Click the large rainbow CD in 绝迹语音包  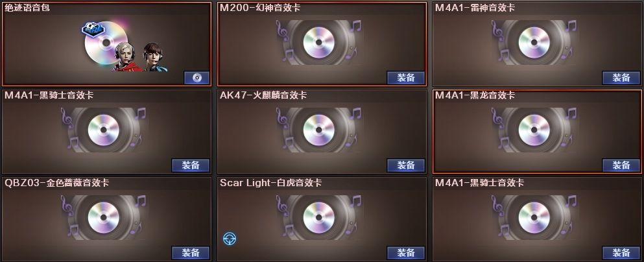point(105,43)
